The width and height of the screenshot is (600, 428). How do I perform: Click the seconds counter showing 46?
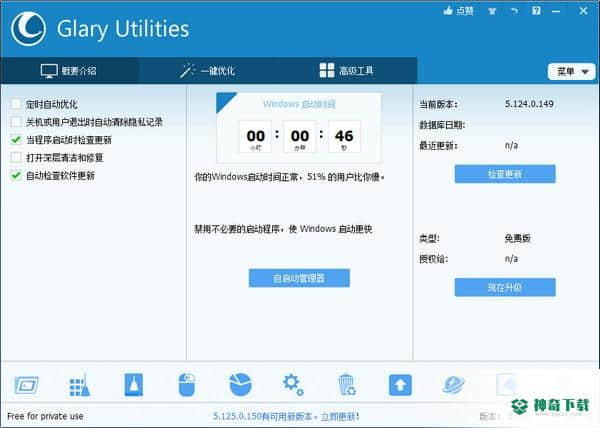click(x=344, y=137)
